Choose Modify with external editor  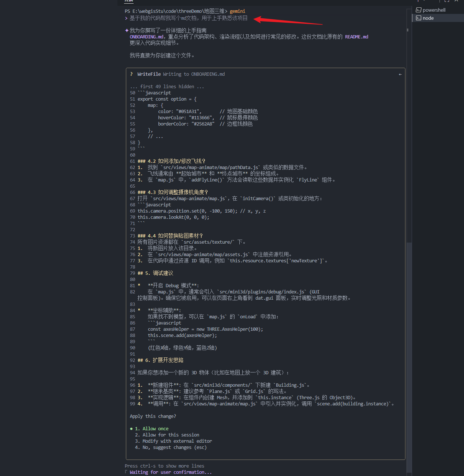coord(173,441)
